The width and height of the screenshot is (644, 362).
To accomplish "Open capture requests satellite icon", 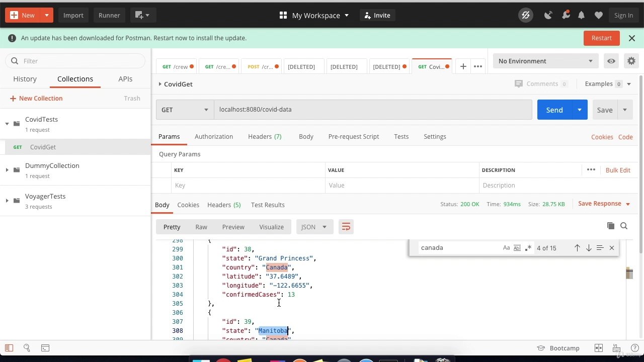I will 548,15.
